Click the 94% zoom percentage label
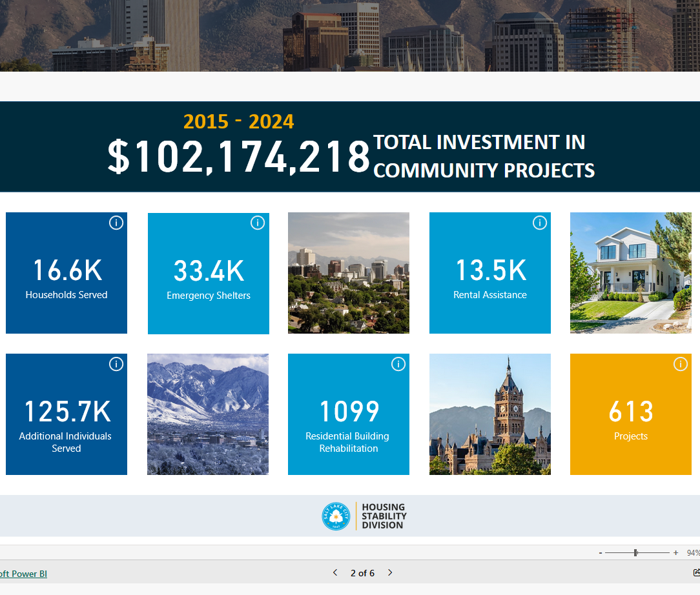This screenshot has height=595, width=700. tap(693, 552)
